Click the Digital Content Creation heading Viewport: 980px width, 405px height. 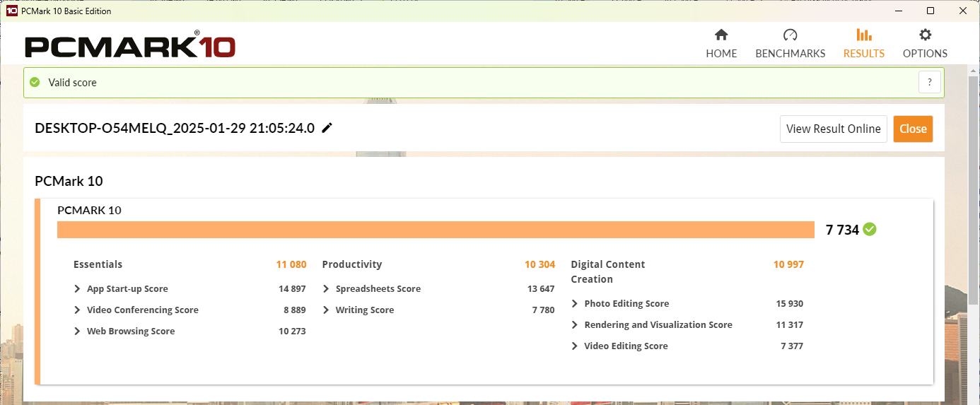(608, 271)
